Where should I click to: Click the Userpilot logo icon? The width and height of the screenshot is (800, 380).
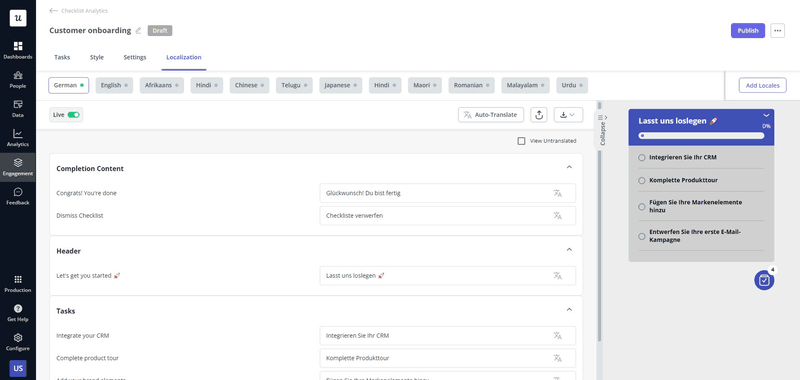(x=18, y=18)
